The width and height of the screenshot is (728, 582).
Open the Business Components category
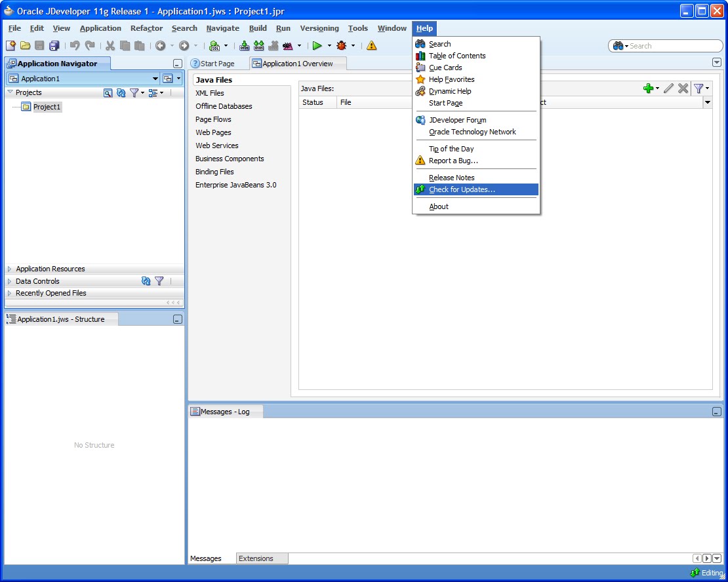tap(230, 158)
